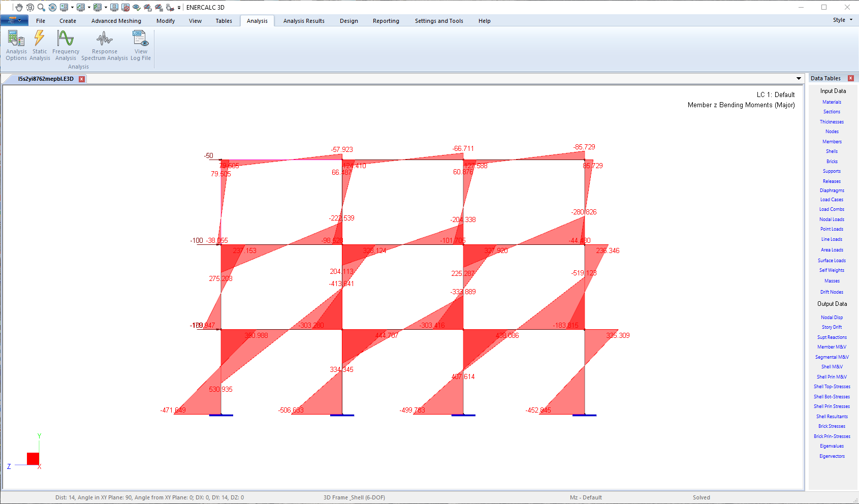Image resolution: width=859 pixels, height=504 pixels.
Task: Open the Eigenvalues output table
Action: pos(832,446)
